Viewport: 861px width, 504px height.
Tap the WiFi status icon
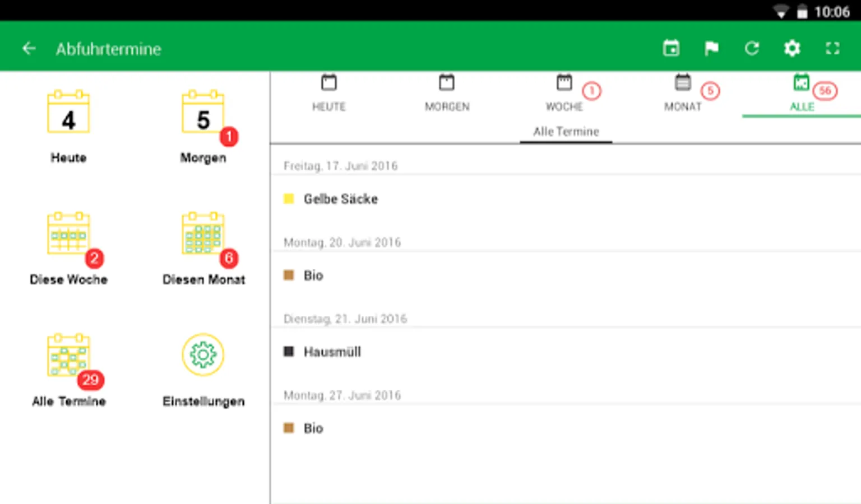(781, 12)
